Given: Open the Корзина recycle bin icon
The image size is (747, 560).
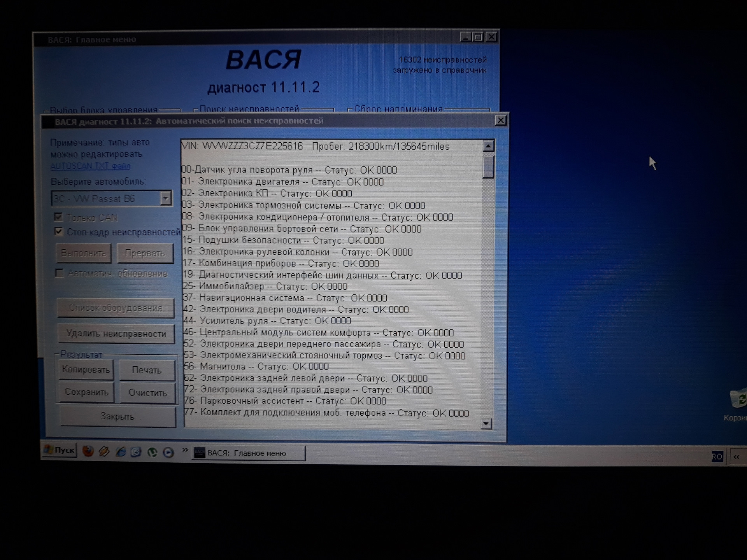Looking at the screenshot, I should point(737,404).
